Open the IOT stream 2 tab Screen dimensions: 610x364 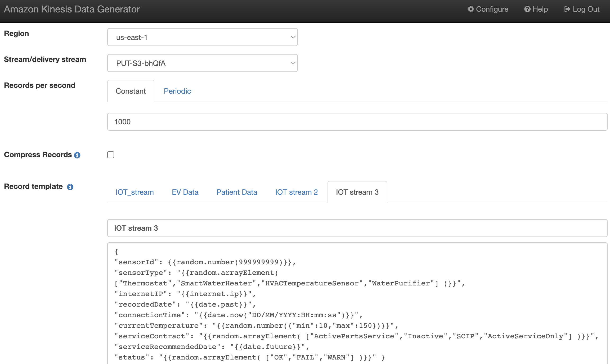(x=296, y=192)
